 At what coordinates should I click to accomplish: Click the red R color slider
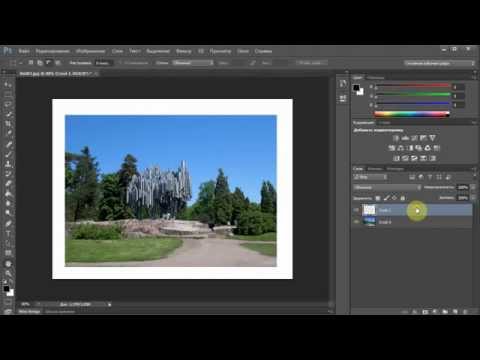[x=413, y=86]
